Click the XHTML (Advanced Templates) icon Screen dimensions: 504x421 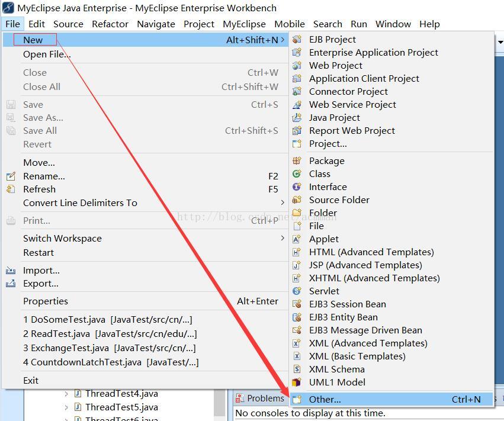(297, 278)
